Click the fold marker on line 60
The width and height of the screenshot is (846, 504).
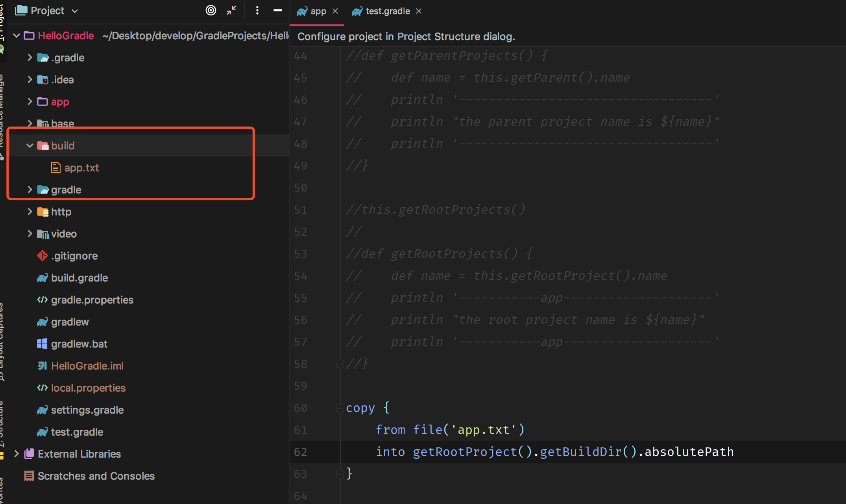340,408
